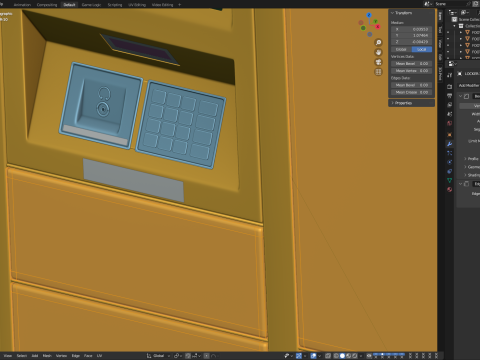Toggle the camera view icon
The image size is (480, 360).
[378, 62]
